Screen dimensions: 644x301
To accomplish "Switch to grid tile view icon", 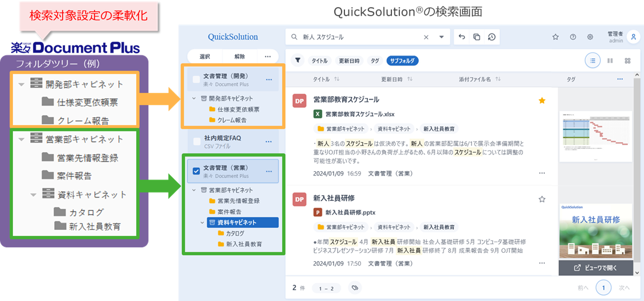I will [628, 60].
